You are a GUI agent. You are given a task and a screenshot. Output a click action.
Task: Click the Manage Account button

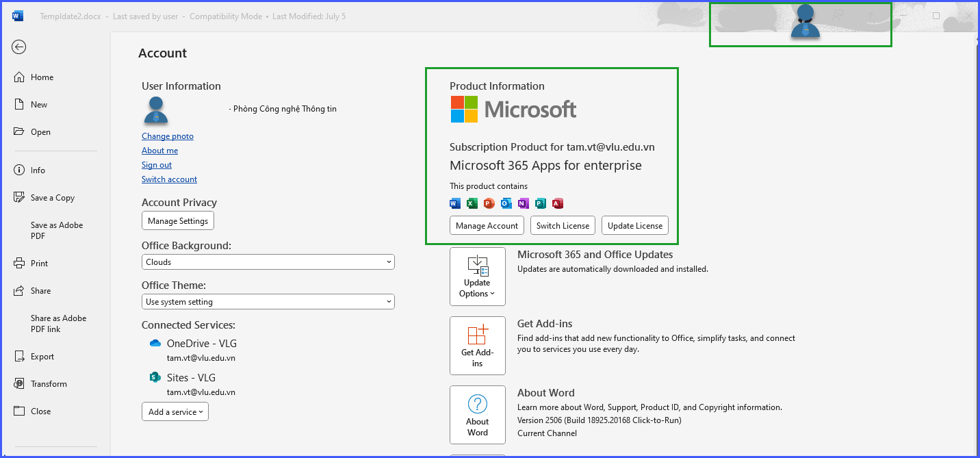487,226
